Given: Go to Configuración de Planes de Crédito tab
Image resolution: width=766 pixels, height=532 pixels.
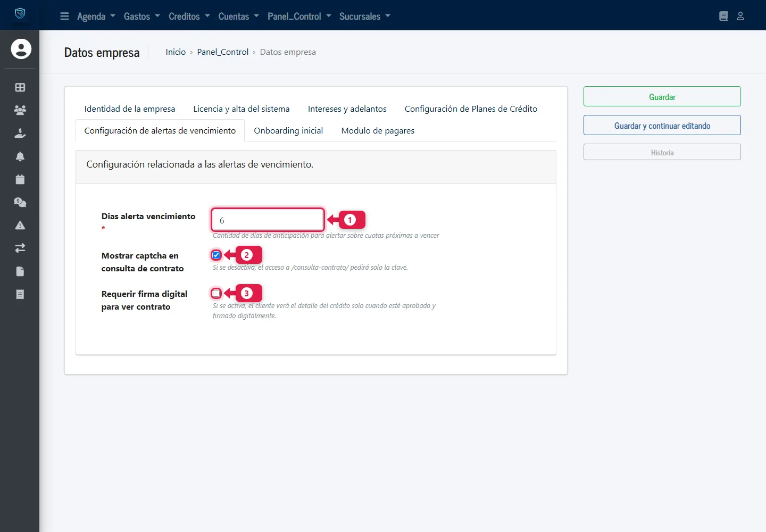Looking at the screenshot, I should click(x=471, y=109).
